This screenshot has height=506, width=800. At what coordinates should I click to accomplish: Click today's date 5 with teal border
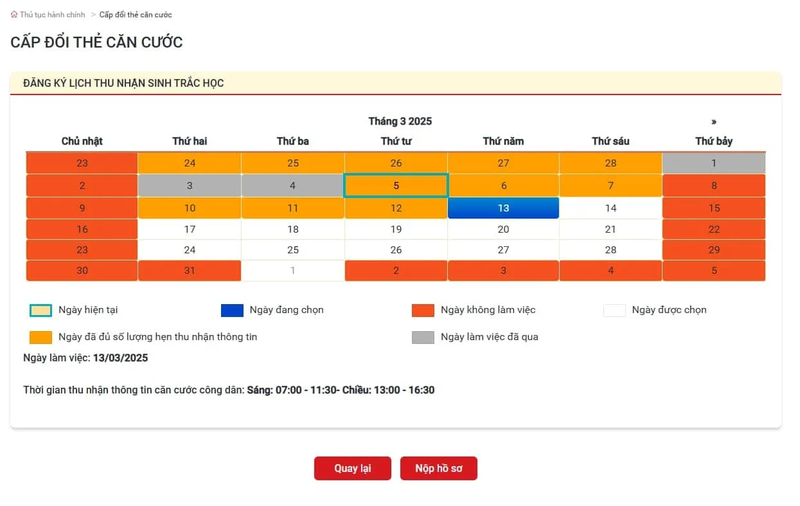click(396, 186)
